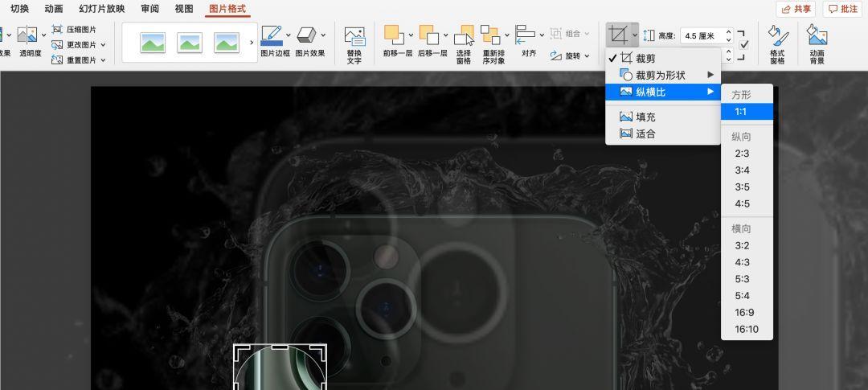Image resolution: width=868 pixels, height=390 pixels.
Task: Choose 填充 fill in crop menu
Action: pos(663,117)
